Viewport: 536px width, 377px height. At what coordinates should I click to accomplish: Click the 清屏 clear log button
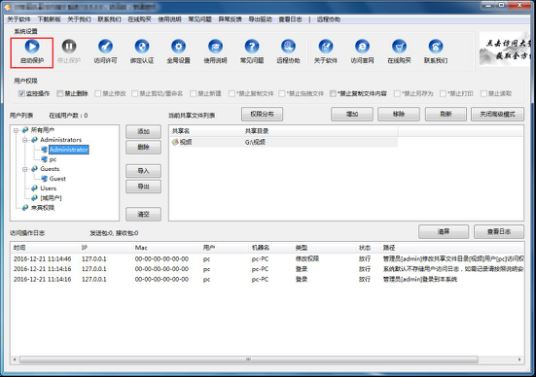(443, 232)
